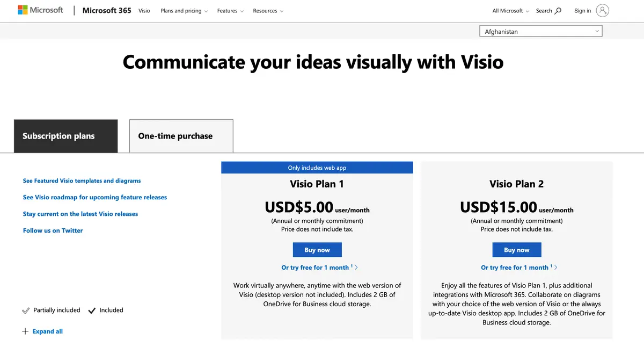Open the Features dropdown menu
The width and height of the screenshot is (644, 347).
tap(230, 11)
